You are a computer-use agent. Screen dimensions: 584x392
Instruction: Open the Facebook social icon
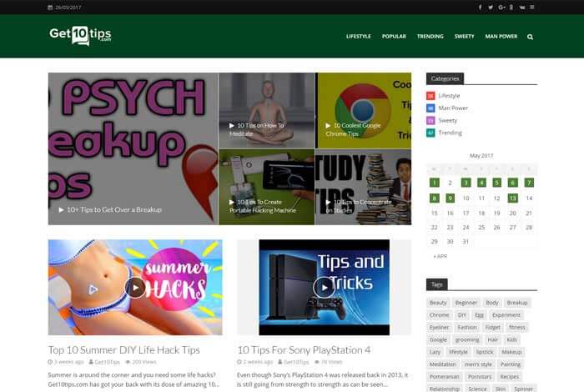click(480, 7)
